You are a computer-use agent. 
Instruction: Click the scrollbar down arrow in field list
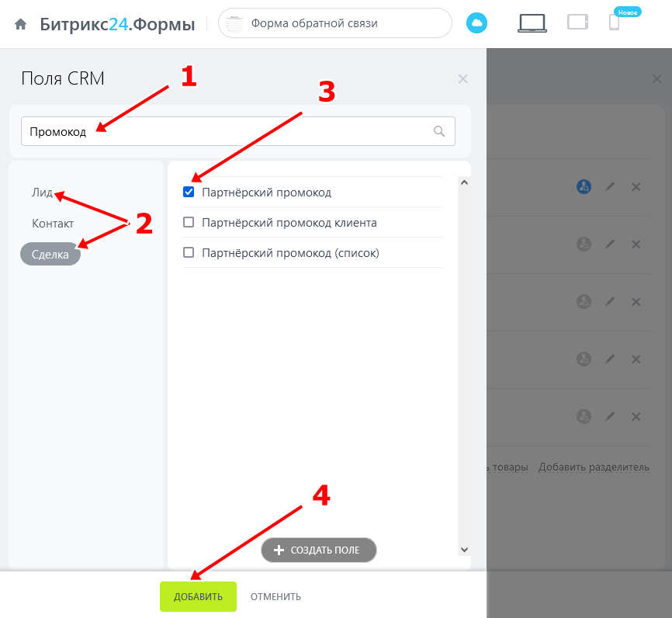pos(464,550)
